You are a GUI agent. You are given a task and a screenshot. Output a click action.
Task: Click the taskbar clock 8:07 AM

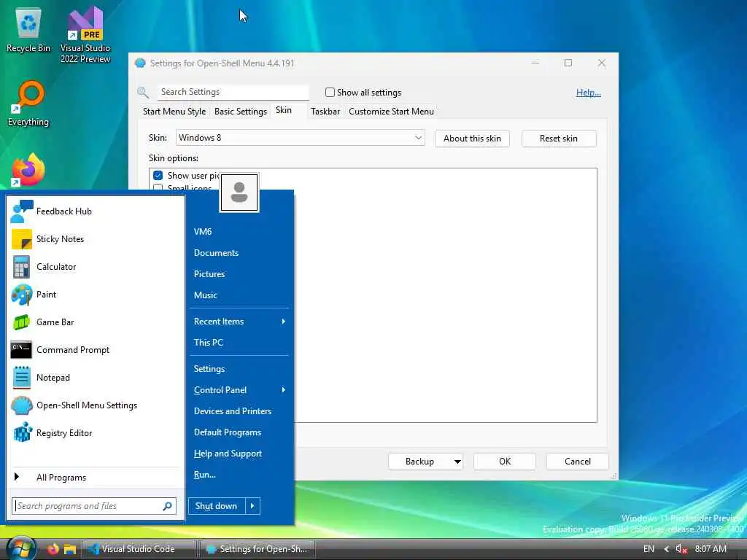click(x=711, y=549)
